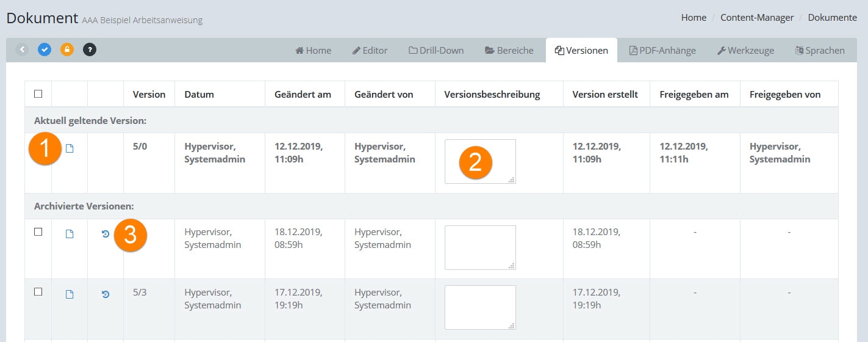
Task: Open document icon in 18.12.2019 archived row
Action: point(70,234)
